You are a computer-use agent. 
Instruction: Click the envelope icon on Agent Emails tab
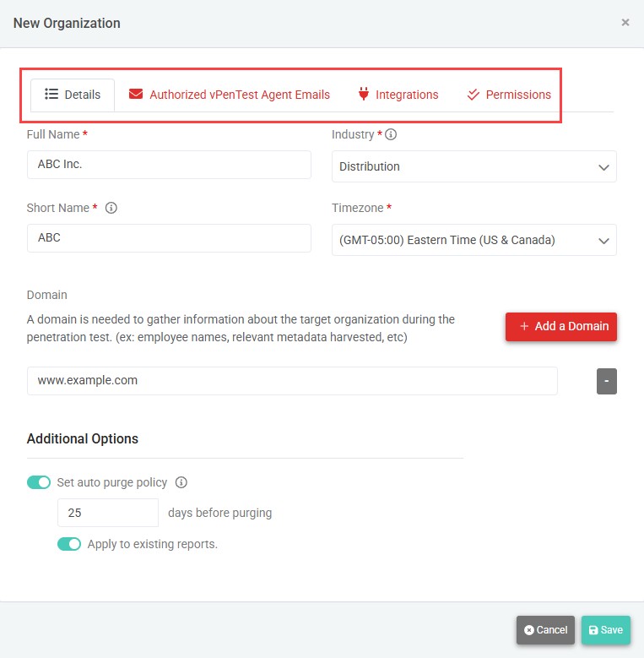[x=136, y=95]
